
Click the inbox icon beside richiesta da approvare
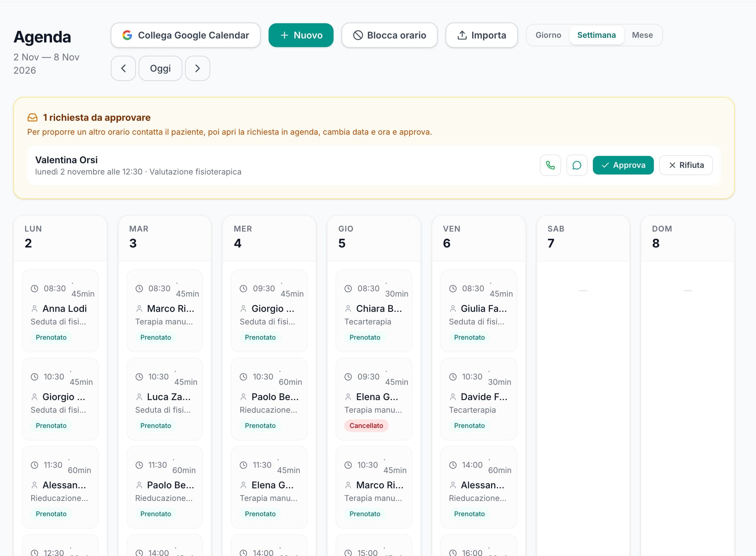pyautogui.click(x=32, y=117)
